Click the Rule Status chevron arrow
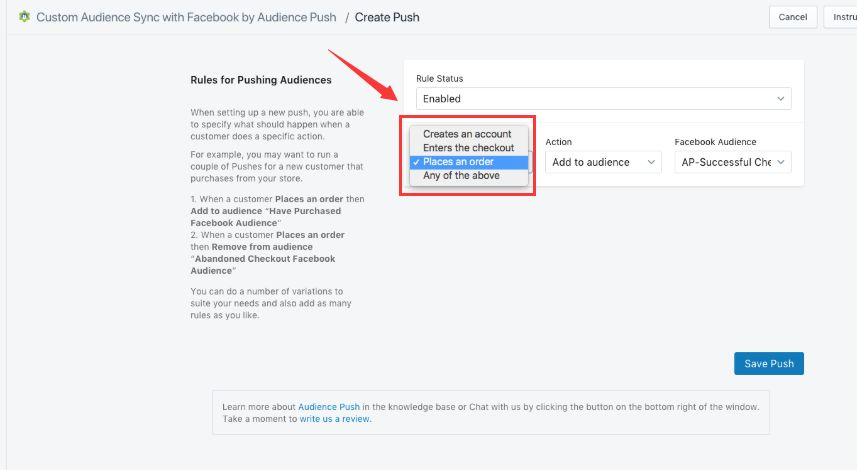Viewport: 857px width, 470px height. (x=780, y=99)
